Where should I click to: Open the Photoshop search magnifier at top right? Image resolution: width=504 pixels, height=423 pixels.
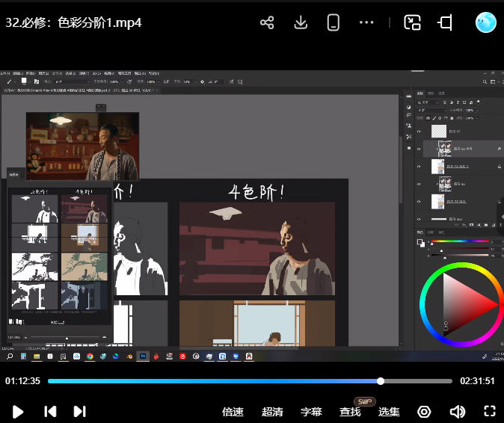[485, 82]
